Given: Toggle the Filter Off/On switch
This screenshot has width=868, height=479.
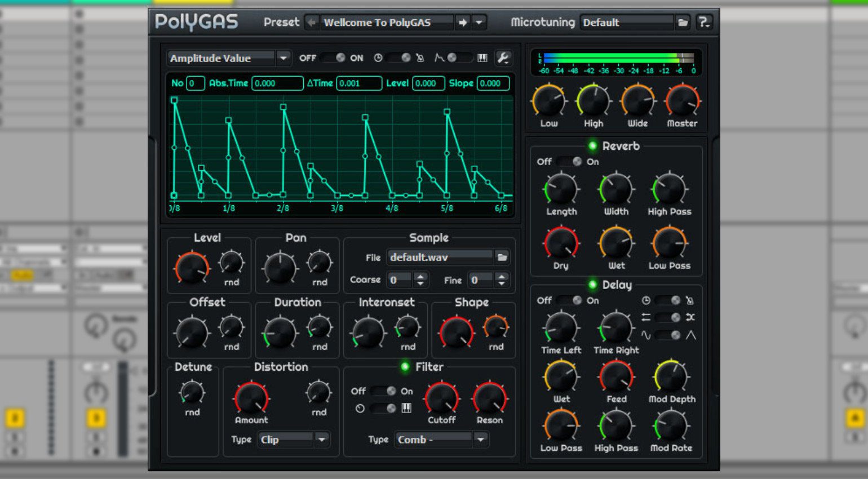Looking at the screenshot, I should pyautogui.click(x=383, y=391).
